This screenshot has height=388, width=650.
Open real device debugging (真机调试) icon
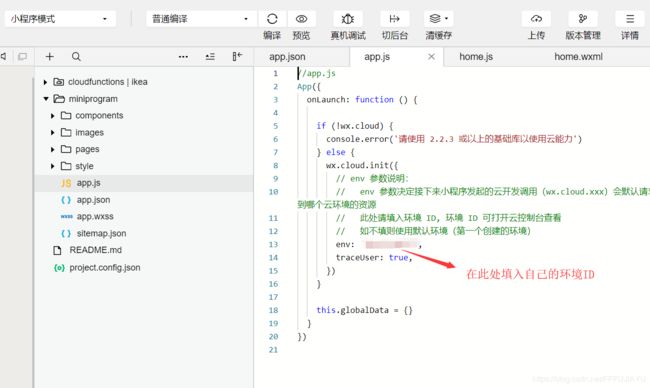[x=347, y=19]
